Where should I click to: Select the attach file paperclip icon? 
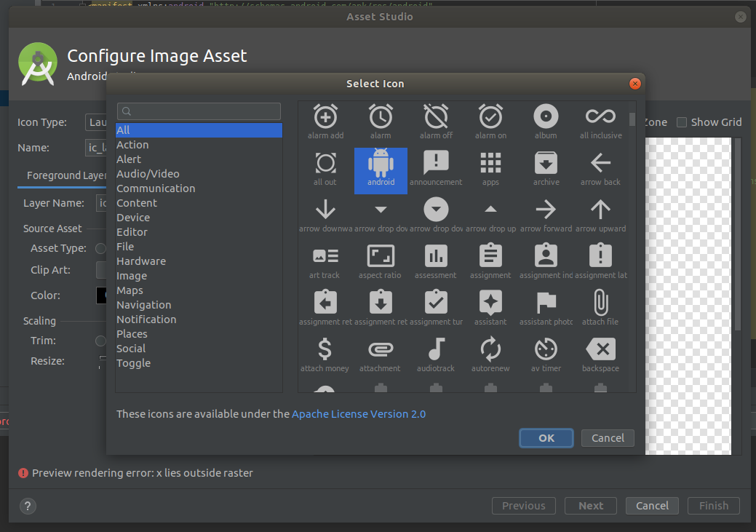pyautogui.click(x=600, y=301)
